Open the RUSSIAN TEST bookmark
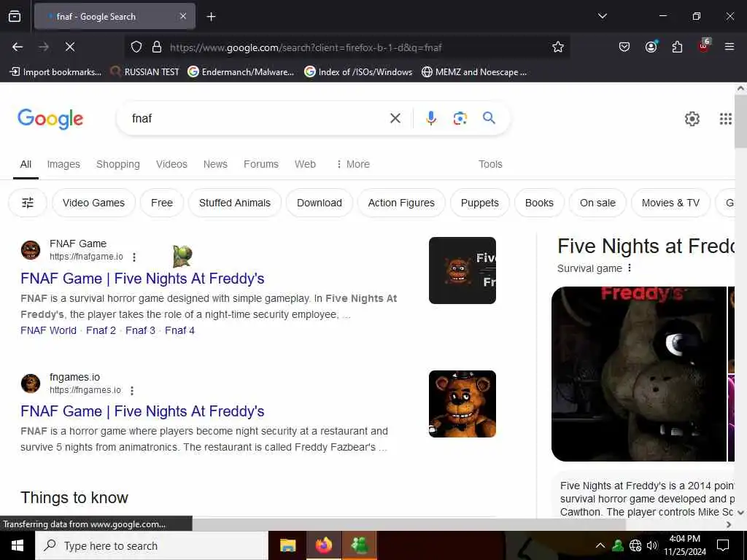747x560 pixels. [145, 72]
